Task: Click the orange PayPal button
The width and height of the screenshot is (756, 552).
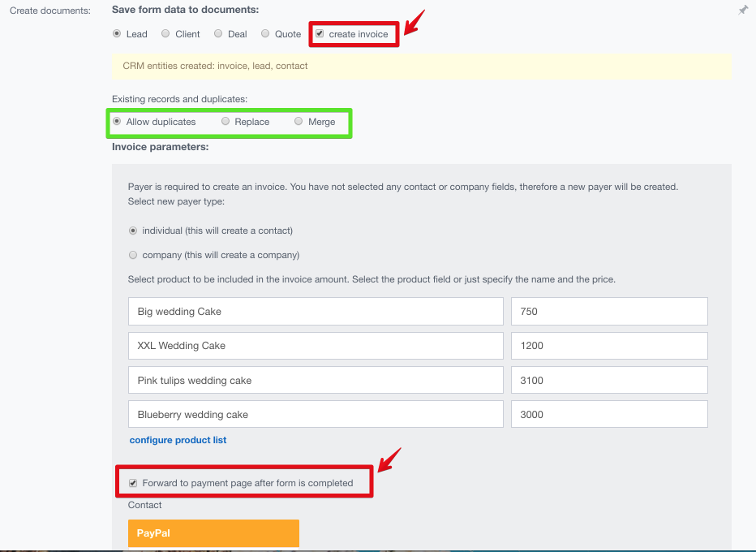Action: pos(213,533)
